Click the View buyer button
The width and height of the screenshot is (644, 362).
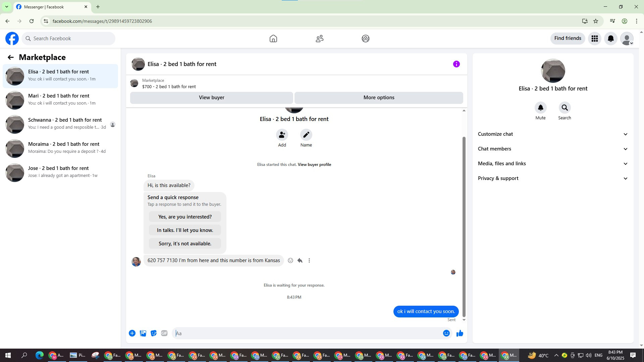pos(211,98)
